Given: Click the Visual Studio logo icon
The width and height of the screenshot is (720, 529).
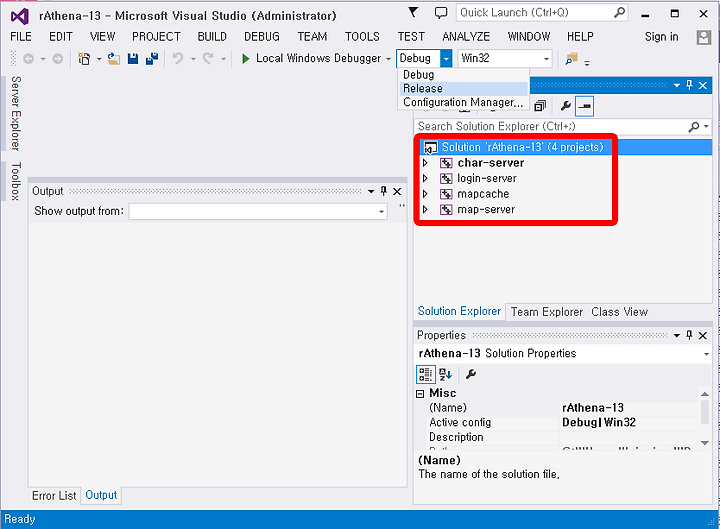Looking at the screenshot, I should (x=20, y=16).
